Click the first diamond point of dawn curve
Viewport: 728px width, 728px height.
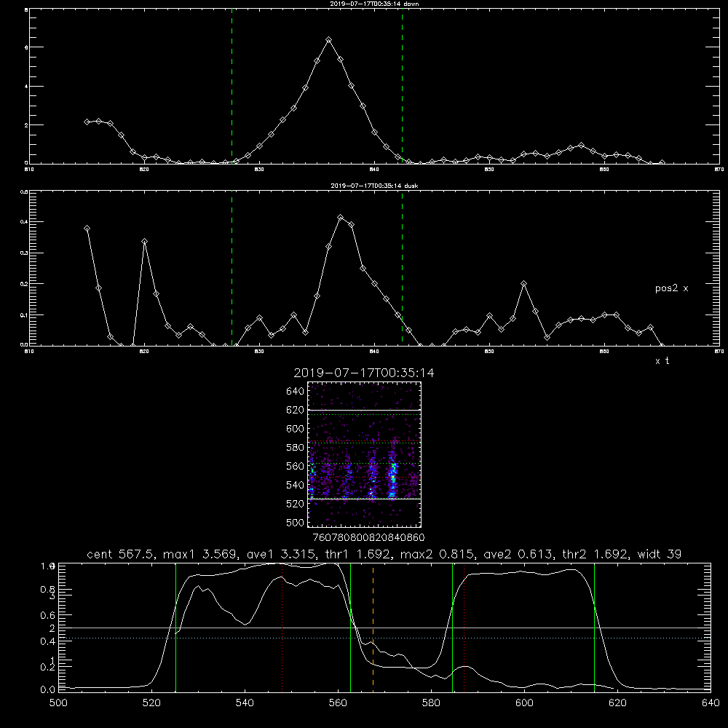(x=87, y=122)
